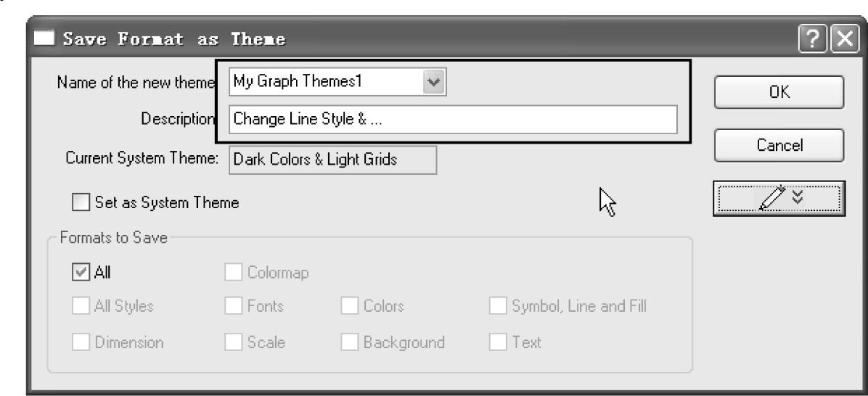This screenshot has width=868, height=396.
Task: Confirm with the OK button
Action: pos(779,92)
